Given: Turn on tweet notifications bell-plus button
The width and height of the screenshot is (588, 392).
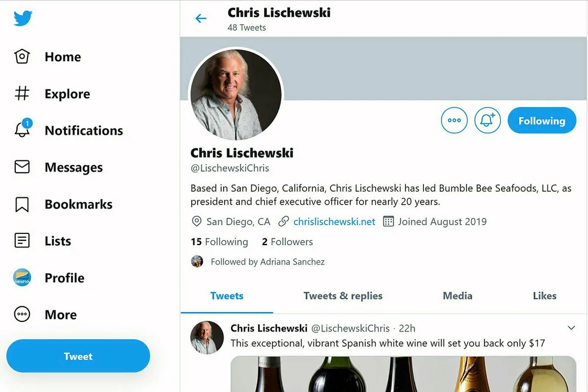Looking at the screenshot, I should pyautogui.click(x=487, y=120).
